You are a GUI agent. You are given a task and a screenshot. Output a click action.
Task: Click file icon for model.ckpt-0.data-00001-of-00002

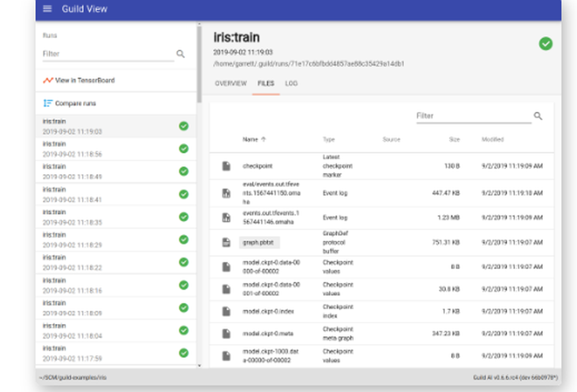pyautogui.click(x=226, y=289)
